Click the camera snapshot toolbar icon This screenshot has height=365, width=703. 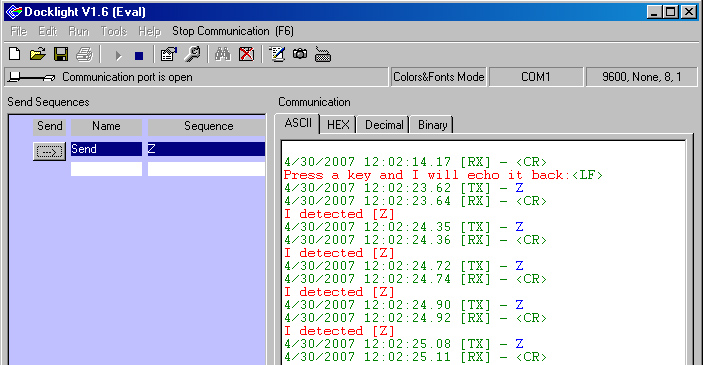300,54
